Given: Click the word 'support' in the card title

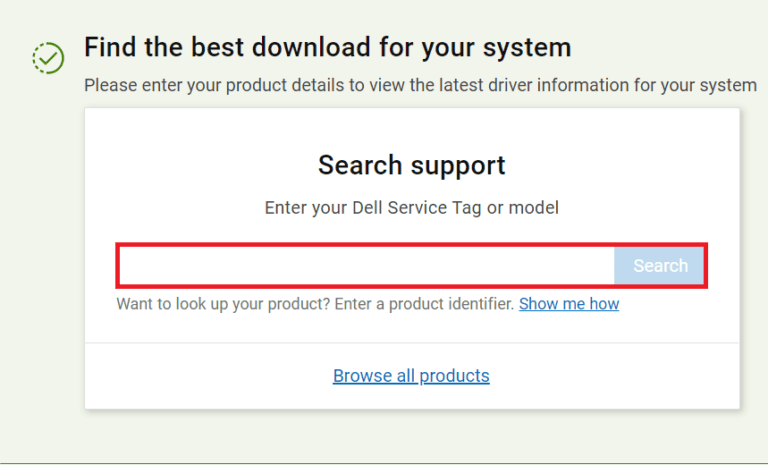Looking at the screenshot, I should tap(458, 167).
